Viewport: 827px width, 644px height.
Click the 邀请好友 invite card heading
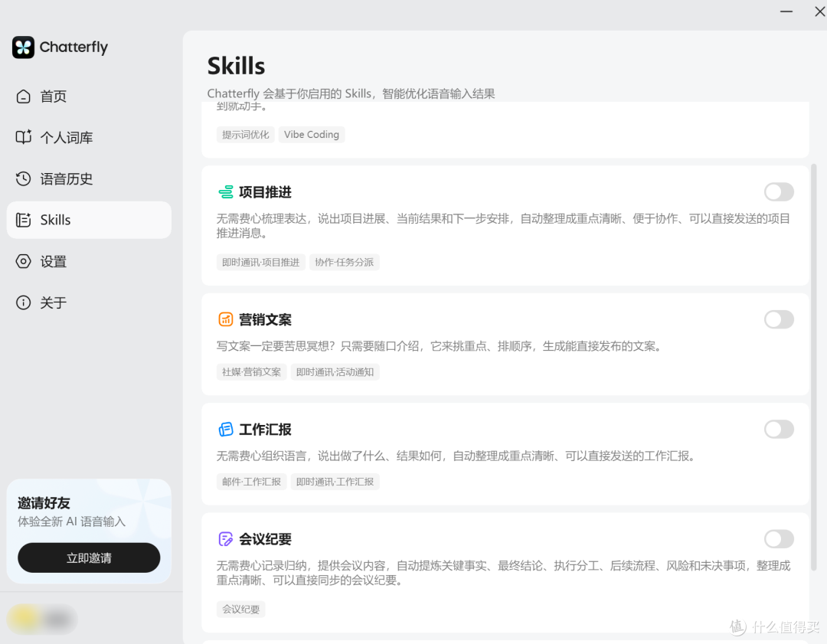(44, 502)
